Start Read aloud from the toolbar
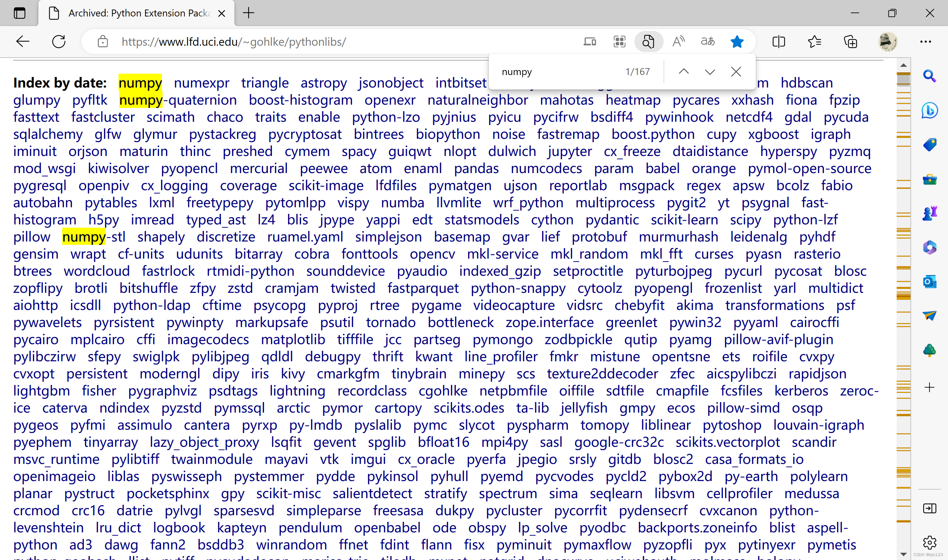Screen dimensions: 948x560 [x=677, y=41]
